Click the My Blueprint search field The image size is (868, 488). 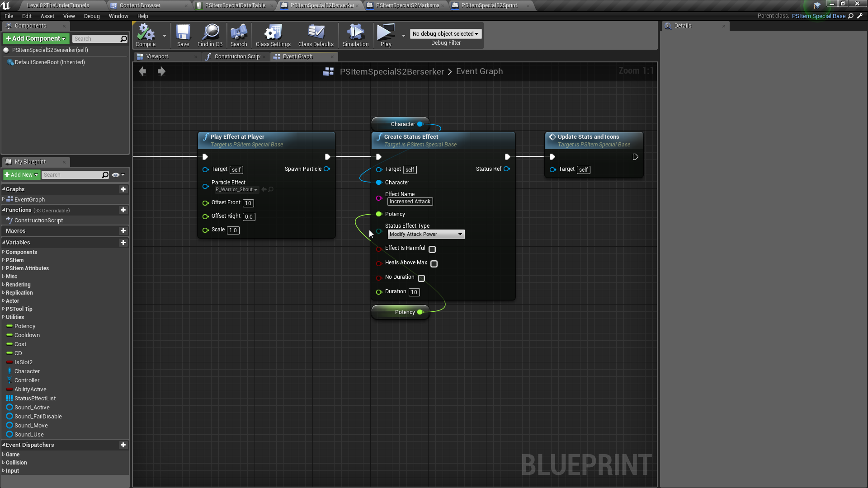75,175
